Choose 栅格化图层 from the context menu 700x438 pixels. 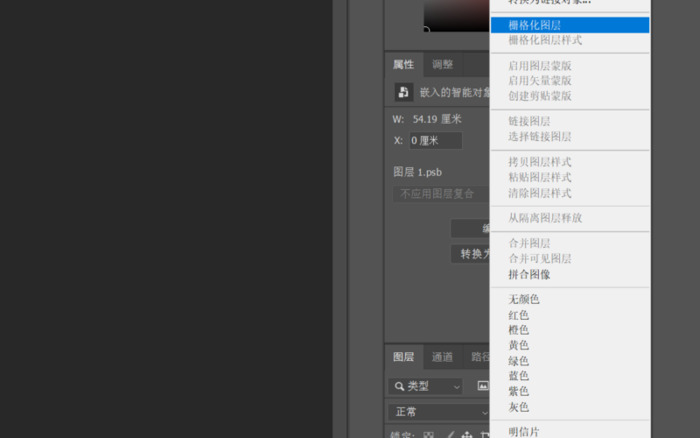pos(570,25)
